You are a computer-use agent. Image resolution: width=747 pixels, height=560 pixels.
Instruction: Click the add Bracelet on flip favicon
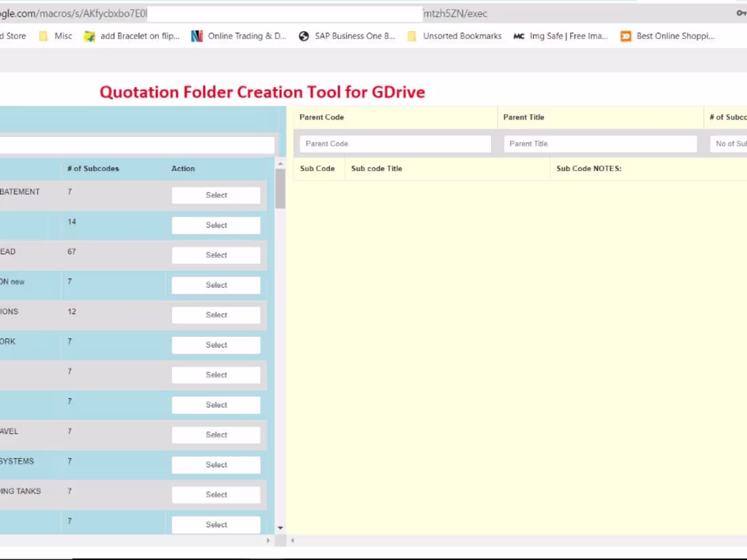pos(89,36)
